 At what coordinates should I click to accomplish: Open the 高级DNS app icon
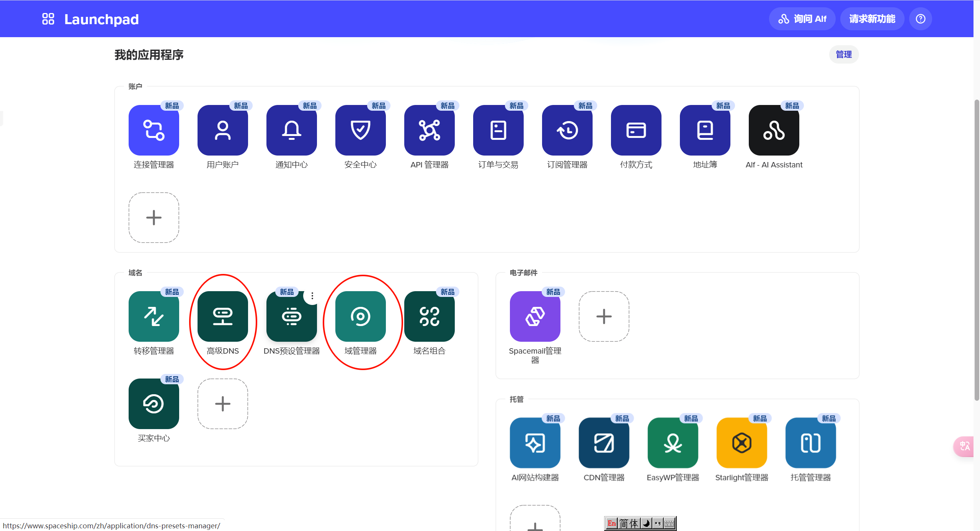pyautogui.click(x=222, y=316)
